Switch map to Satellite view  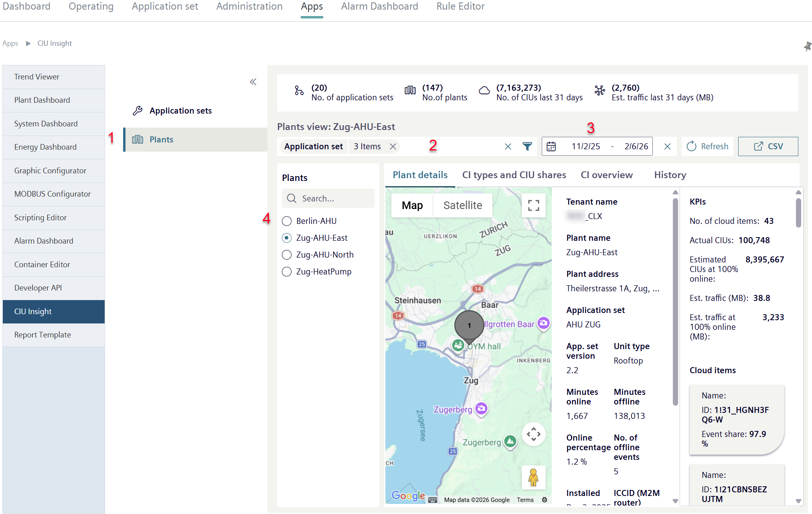pyautogui.click(x=463, y=205)
